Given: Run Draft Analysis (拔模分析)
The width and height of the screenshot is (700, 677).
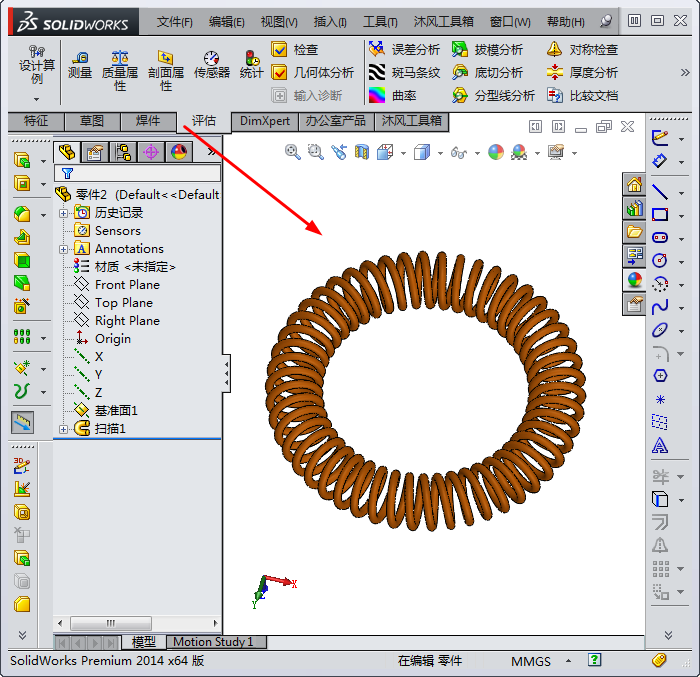Looking at the screenshot, I should pos(487,49).
